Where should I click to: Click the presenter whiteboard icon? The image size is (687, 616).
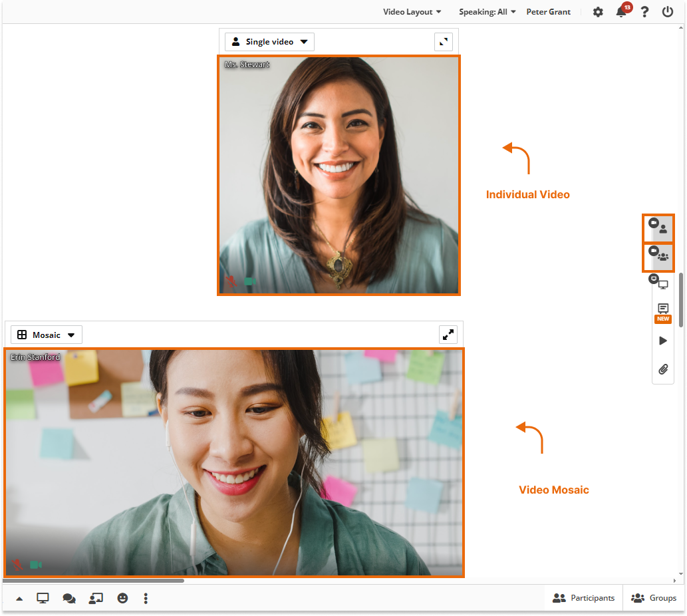click(x=96, y=599)
